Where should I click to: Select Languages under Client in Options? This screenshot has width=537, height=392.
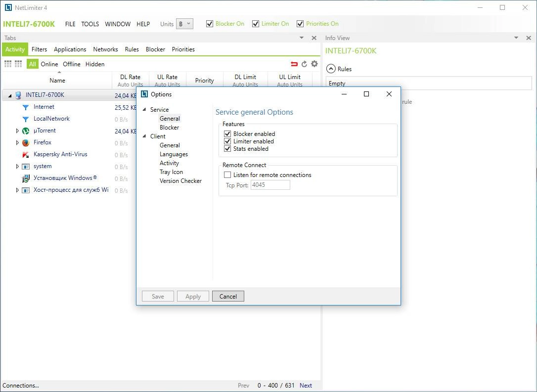(174, 154)
